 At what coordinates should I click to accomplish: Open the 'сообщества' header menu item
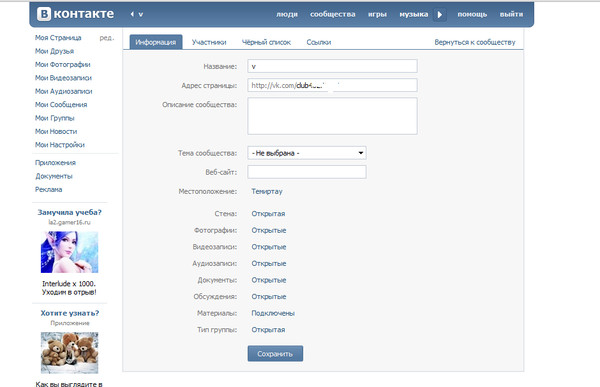tap(333, 14)
